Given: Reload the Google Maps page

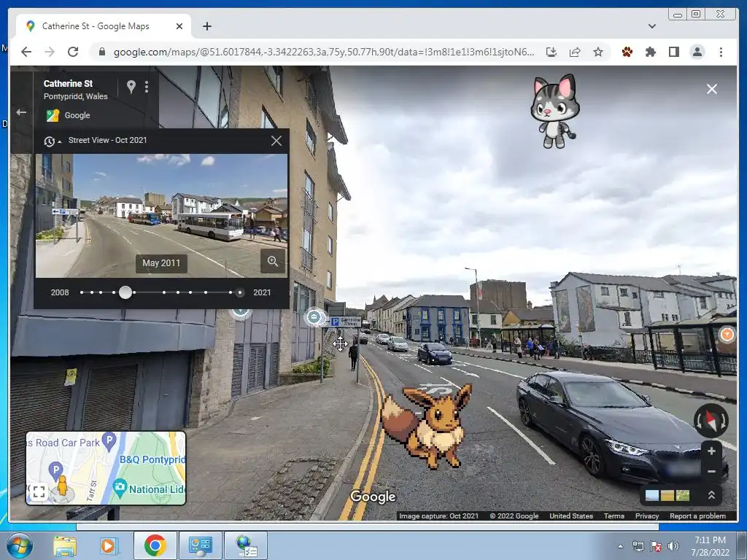Looking at the screenshot, I should pyautogui.click(x=73, y=52).
